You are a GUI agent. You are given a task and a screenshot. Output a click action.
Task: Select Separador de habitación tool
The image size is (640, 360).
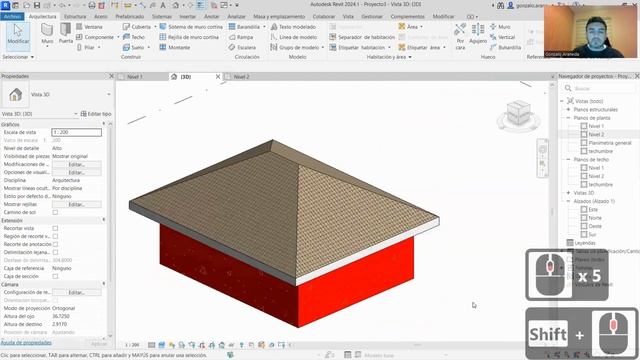(362, 37)
